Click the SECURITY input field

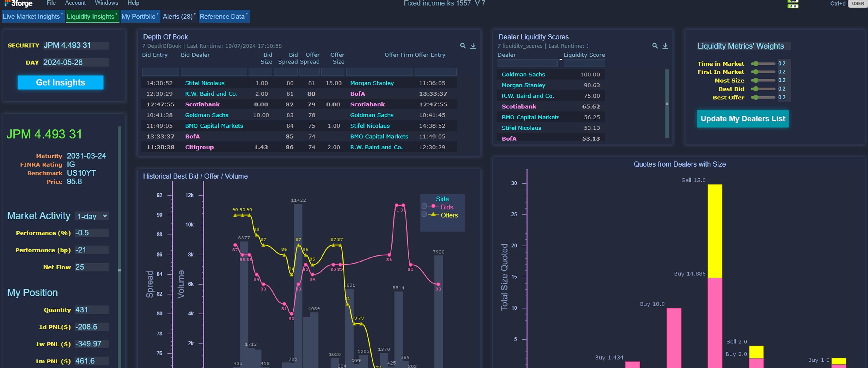[x=76, y=45]
